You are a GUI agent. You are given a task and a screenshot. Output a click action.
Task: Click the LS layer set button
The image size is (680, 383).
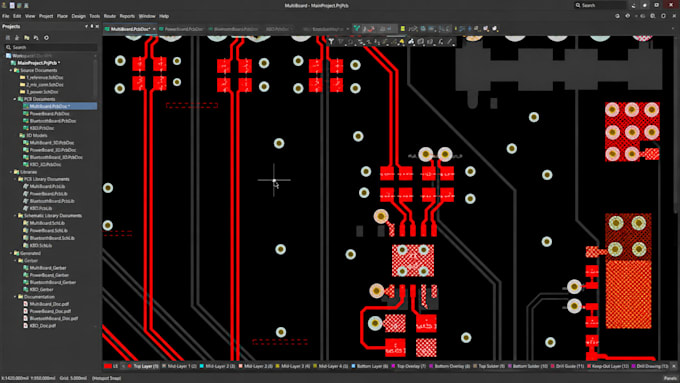tap(115, 366)
